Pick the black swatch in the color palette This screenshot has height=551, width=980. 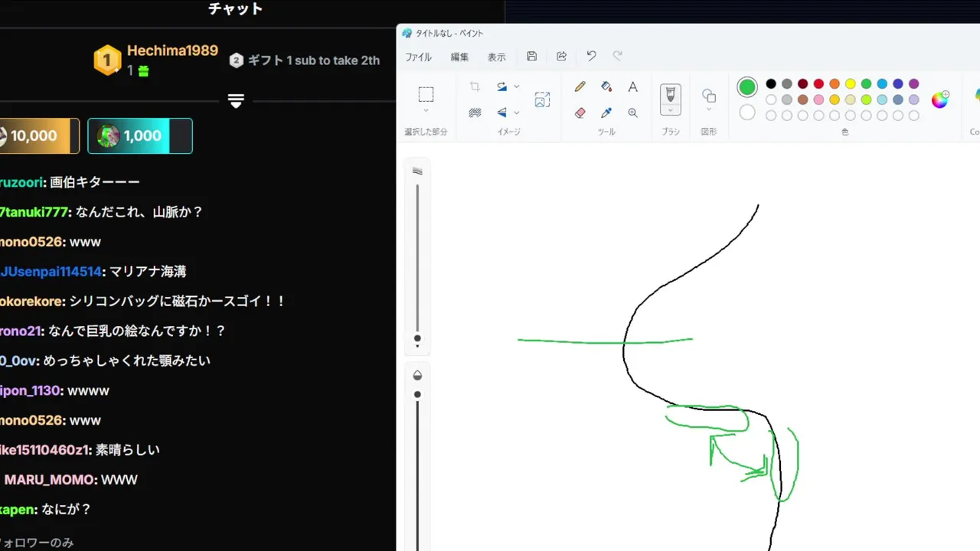[771, 84]
